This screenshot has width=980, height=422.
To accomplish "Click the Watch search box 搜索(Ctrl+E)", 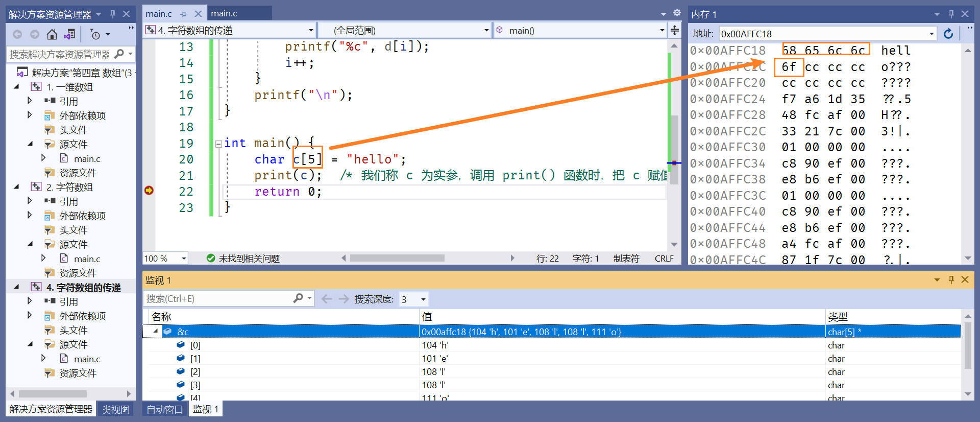I will pyautogui.click(x=218, y=298).
